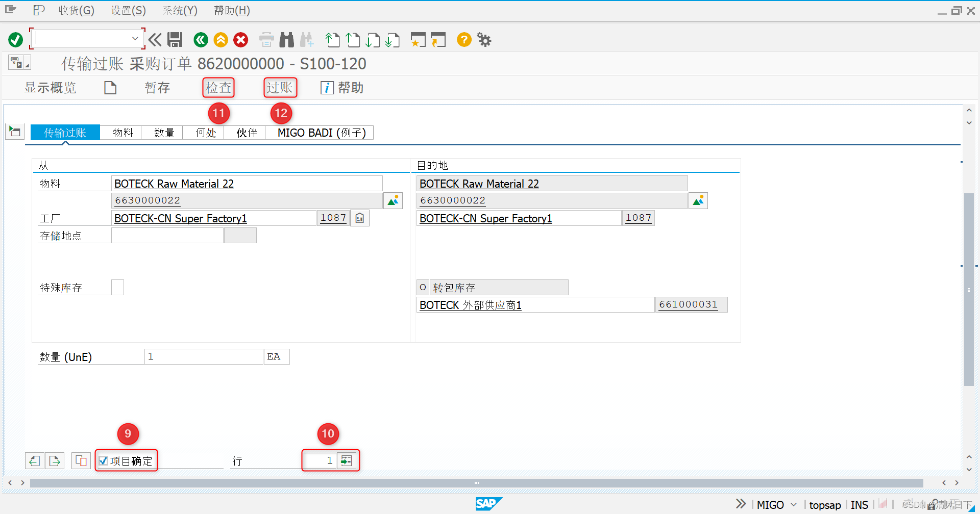Click the plant stock overview icon

tap(360, 218)
